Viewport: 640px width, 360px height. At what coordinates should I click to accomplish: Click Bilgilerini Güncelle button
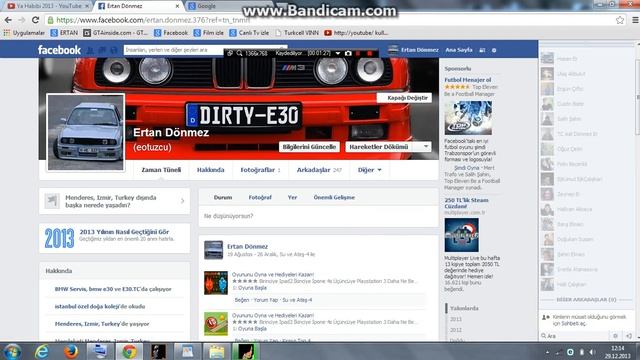tap(309, 147)
